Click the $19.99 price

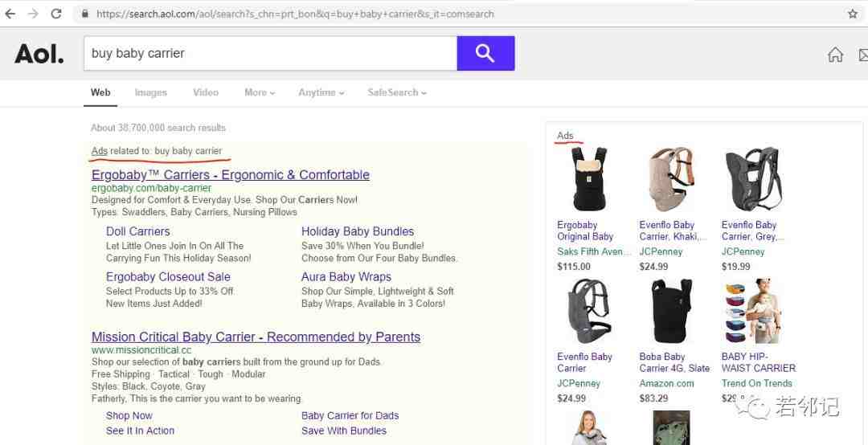(735, 267)
